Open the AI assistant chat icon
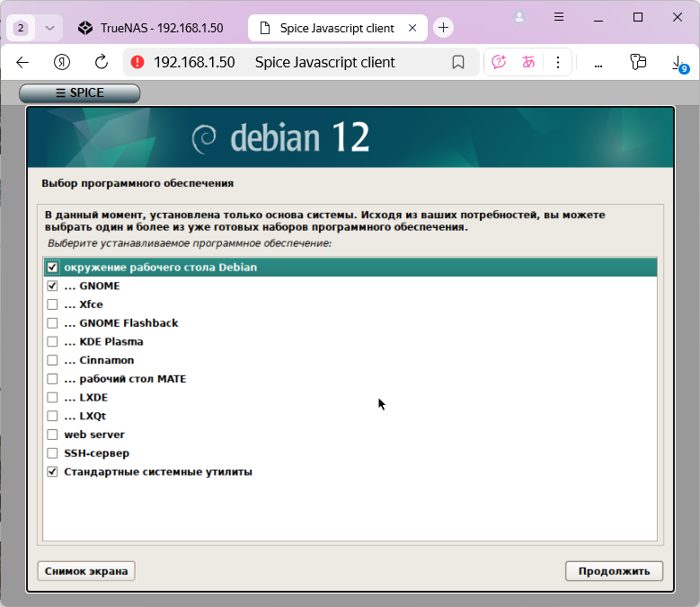Image resolution: width=700 pixels, height=607 pixels. pyautogui.click(x=499, y=62)
